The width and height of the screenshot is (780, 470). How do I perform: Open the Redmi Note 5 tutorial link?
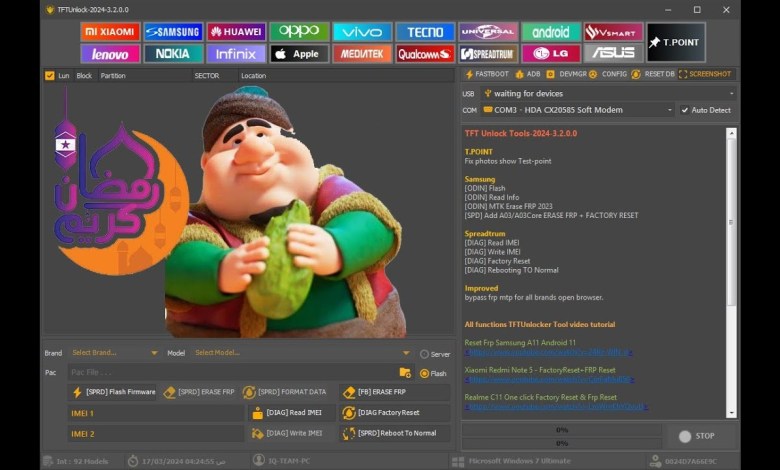(x=550, y=379)
